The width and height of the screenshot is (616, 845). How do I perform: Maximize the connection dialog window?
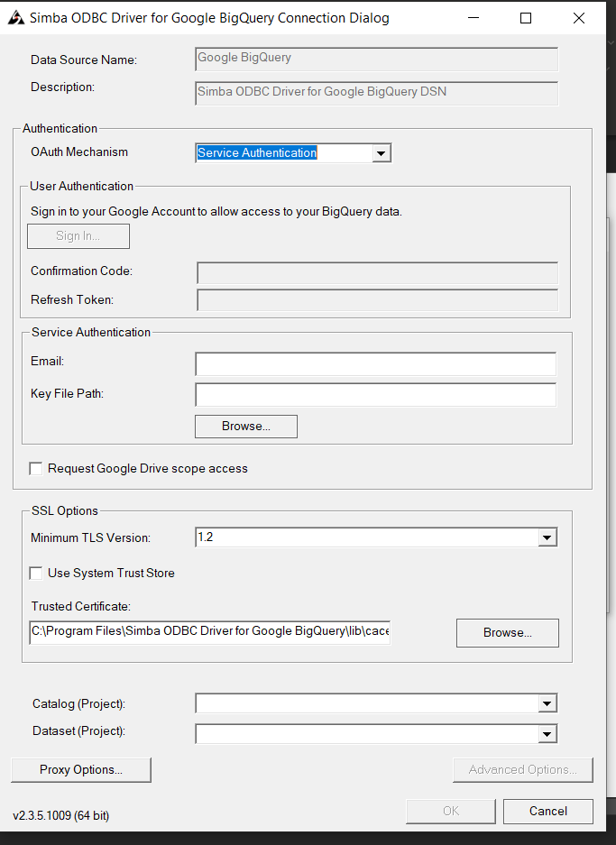click(x=526, y=18)
